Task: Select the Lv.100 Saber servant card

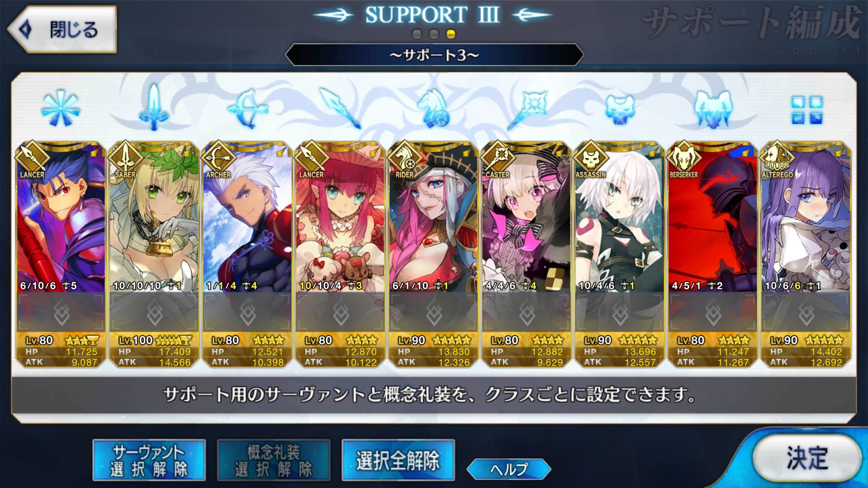Action: (x=154, y=255)
